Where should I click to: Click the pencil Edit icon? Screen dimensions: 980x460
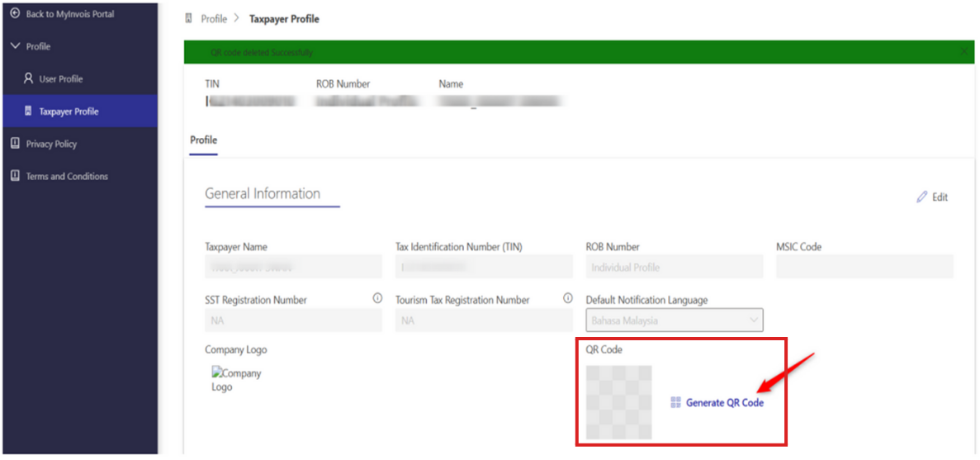[x=922, y=197]
